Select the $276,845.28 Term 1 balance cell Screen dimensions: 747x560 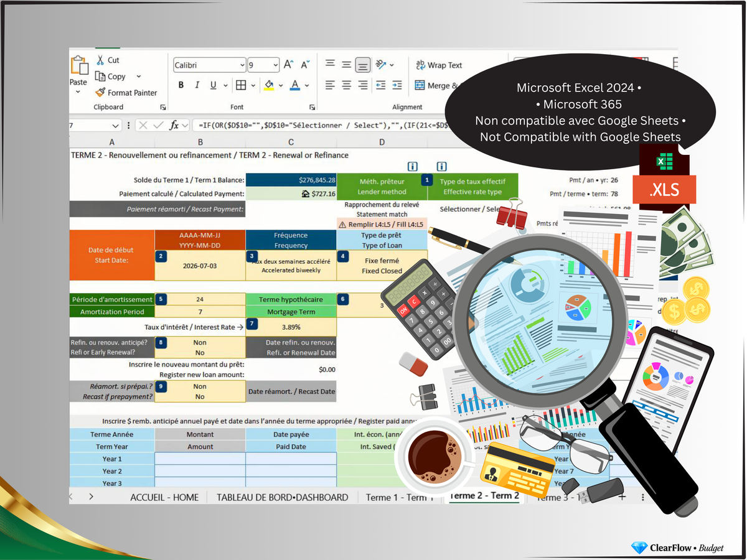coord(291,180)
